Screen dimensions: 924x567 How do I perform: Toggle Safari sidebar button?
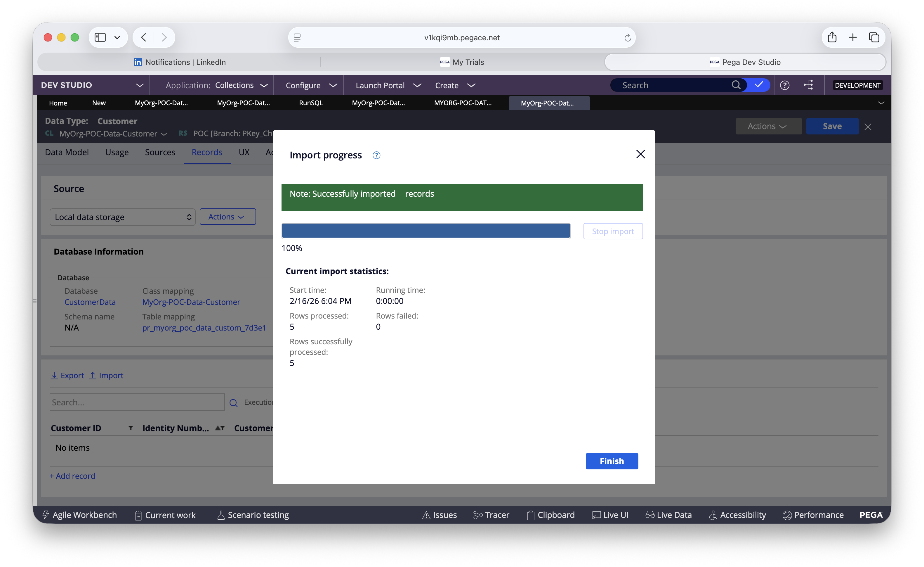point(100,37)
